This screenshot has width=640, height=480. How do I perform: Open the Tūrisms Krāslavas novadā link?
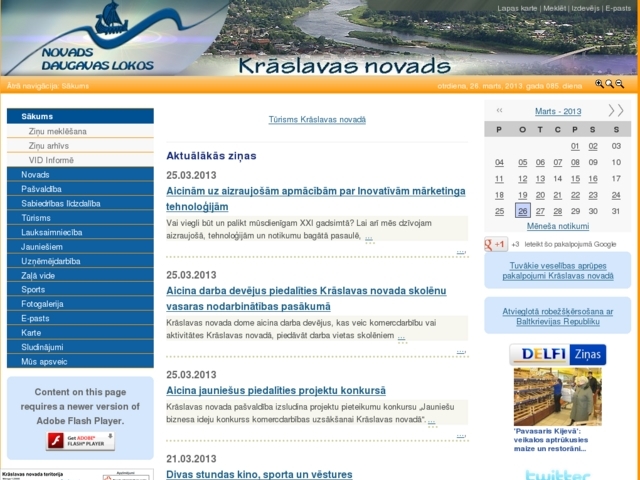point(317,119)
